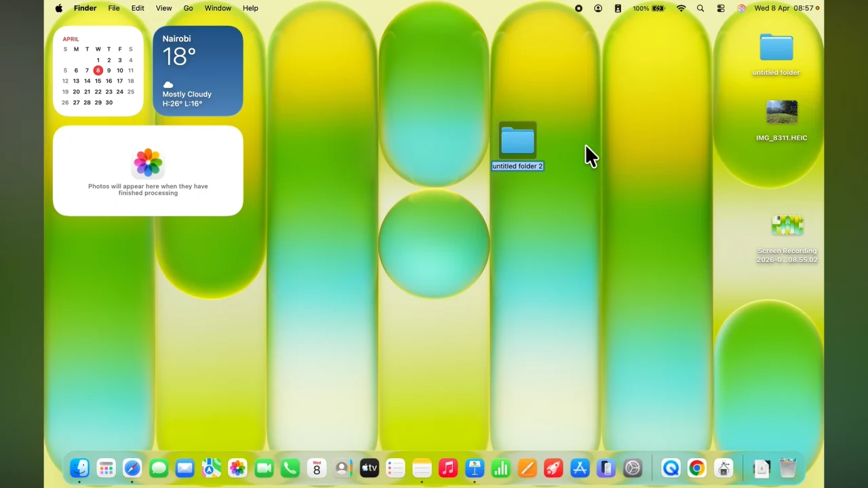Click the untitled folder 2 rename field
The width and height of the screenshot is (868, 488).
517,166
